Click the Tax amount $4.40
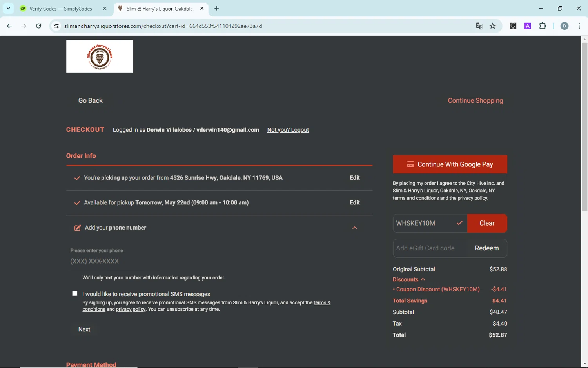Image resolution: width=588 pixels, height=368 pixels. (x=500, y=324)
